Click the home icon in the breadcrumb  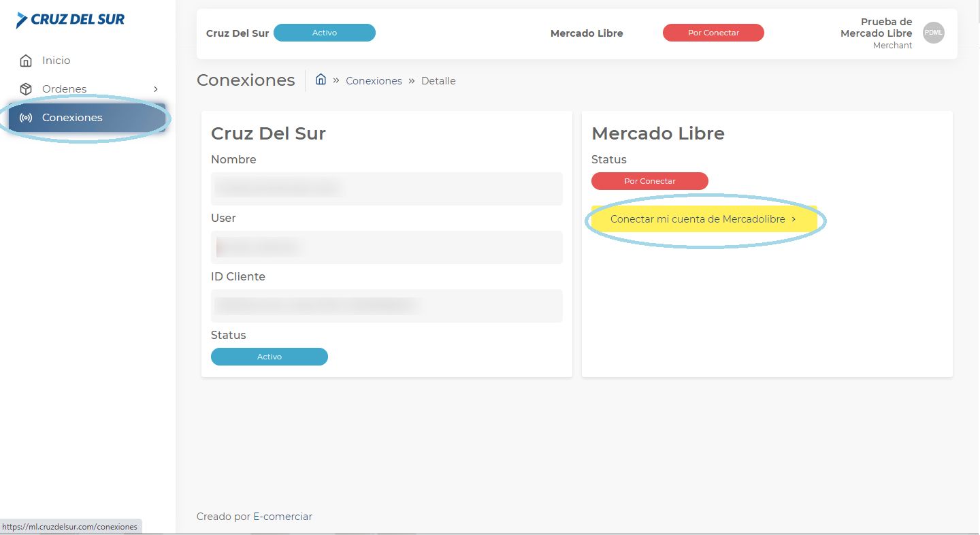321,80
